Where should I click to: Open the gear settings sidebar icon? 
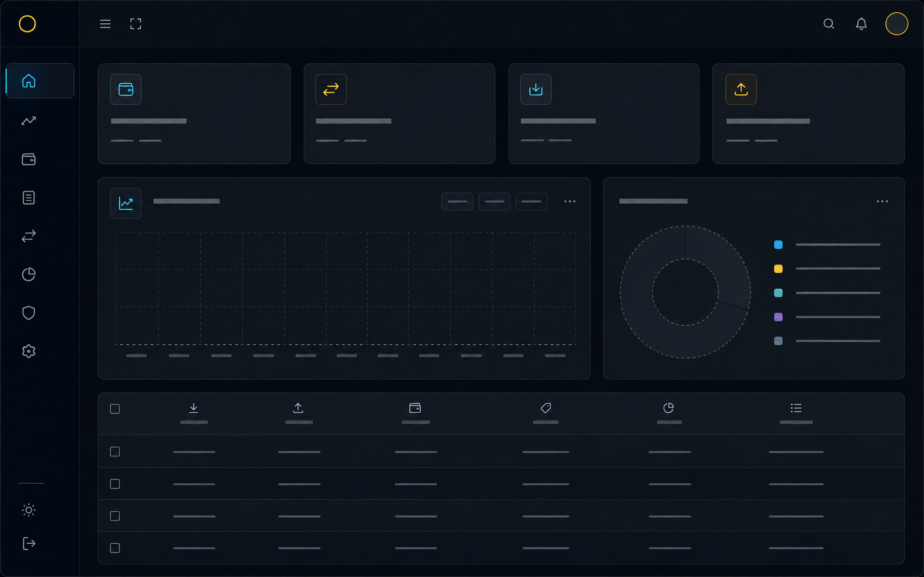coord(29,351)
